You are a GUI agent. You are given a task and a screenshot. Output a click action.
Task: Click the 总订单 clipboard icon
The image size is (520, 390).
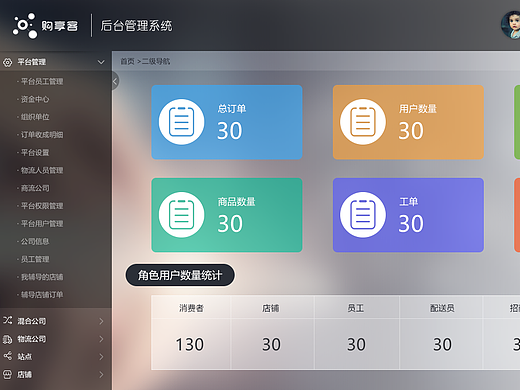[x=181, y=122]
